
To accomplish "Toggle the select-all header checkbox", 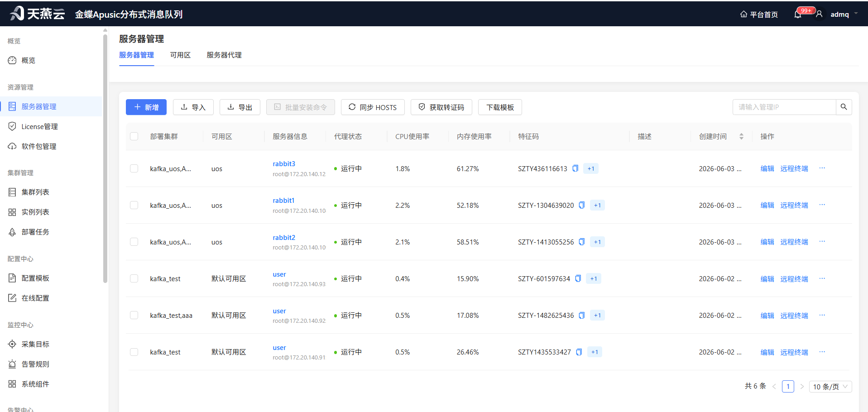I will click(x=134, y=136).
